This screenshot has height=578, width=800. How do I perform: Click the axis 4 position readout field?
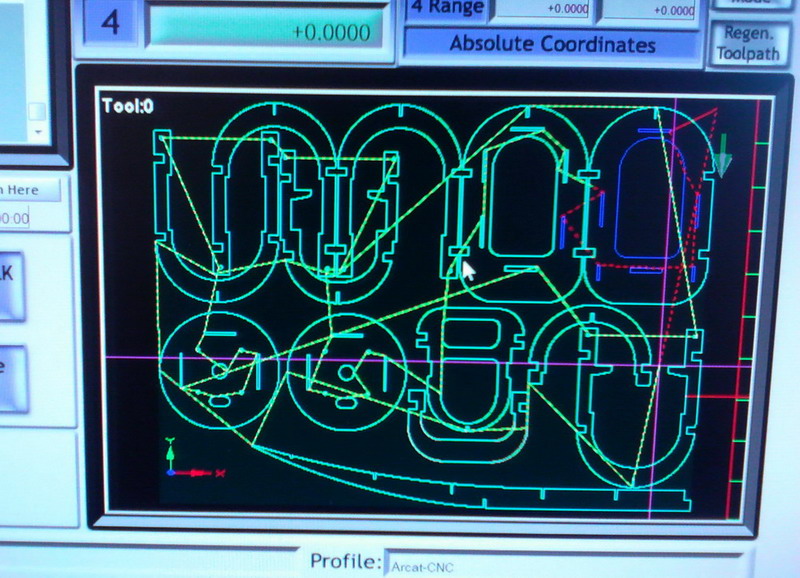[265, 31]
